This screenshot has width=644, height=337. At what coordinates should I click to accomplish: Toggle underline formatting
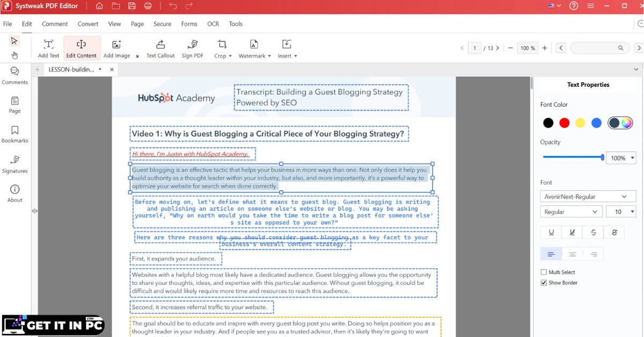coord(551,232)
